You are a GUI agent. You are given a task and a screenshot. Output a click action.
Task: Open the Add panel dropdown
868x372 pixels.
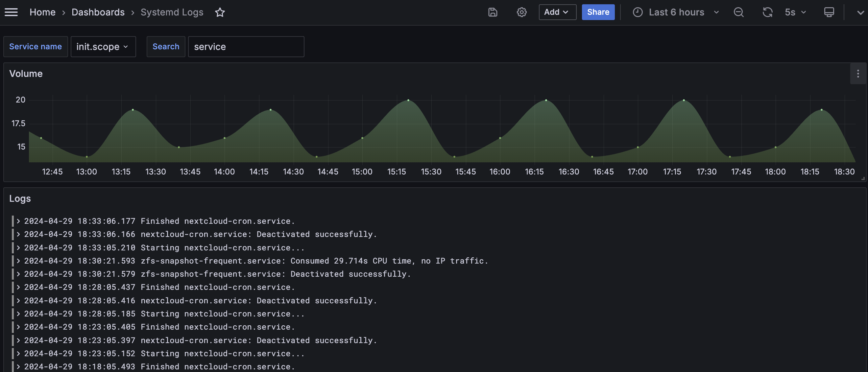coord(557,12)
